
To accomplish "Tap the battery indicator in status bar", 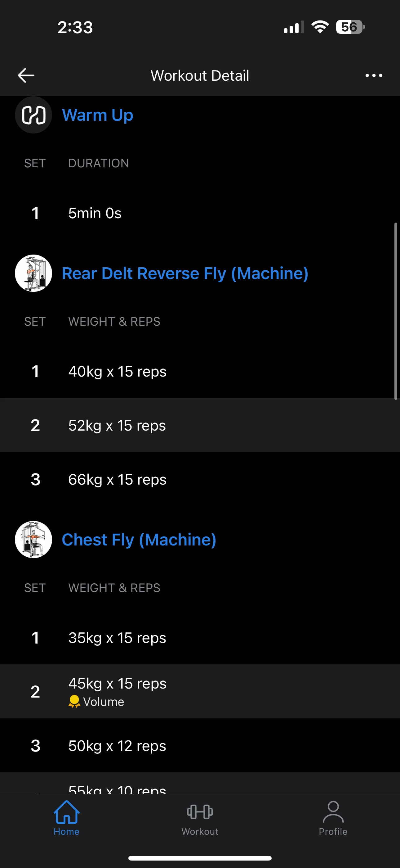I will pos(350,27).
